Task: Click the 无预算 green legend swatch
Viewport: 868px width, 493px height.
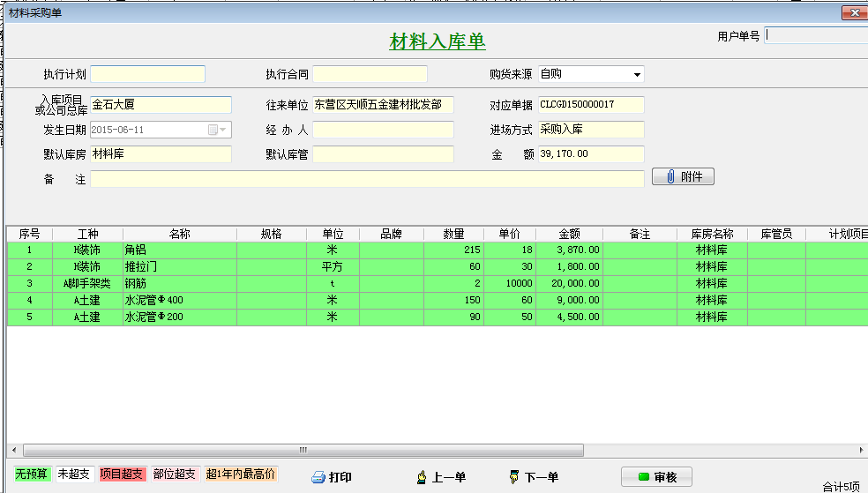Action: pyautogui.click(x=31, y=474)
